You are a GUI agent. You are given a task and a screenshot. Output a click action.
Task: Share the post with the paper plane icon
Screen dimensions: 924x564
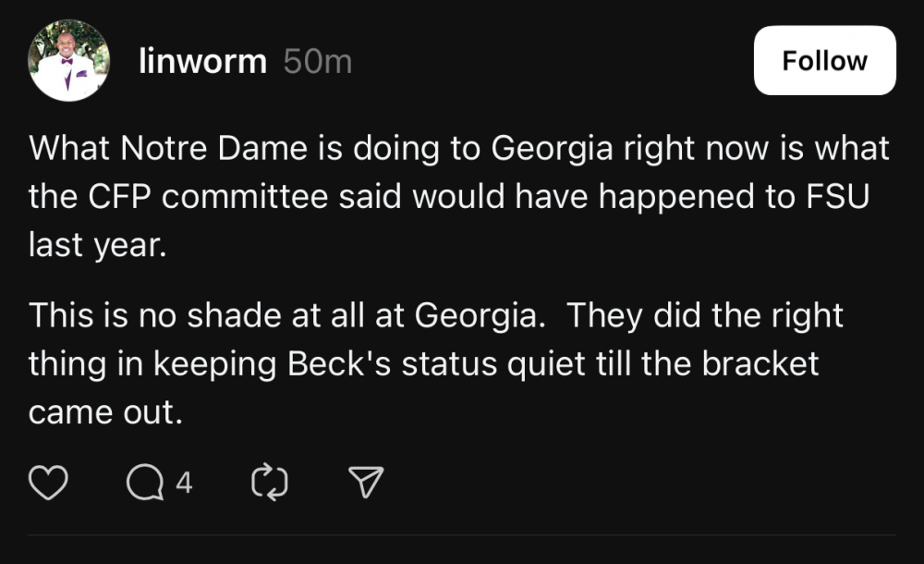coord(365,482)
